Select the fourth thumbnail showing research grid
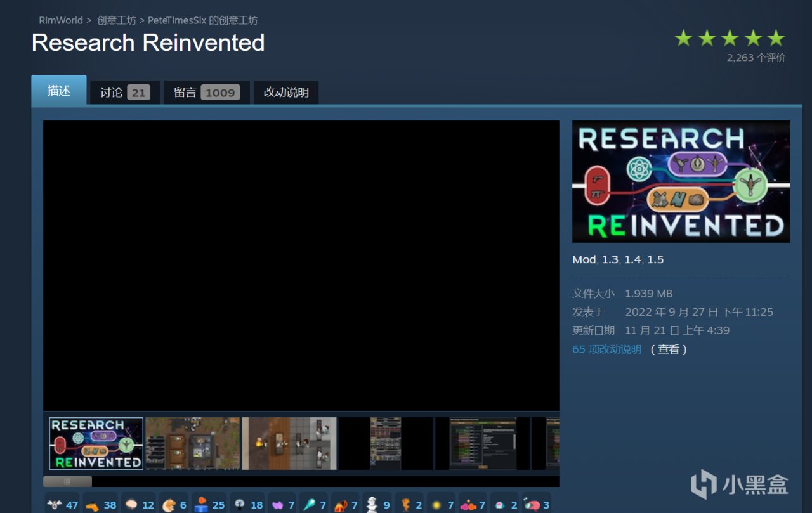The height and width of the screenshot is (513, 812). 386,443
